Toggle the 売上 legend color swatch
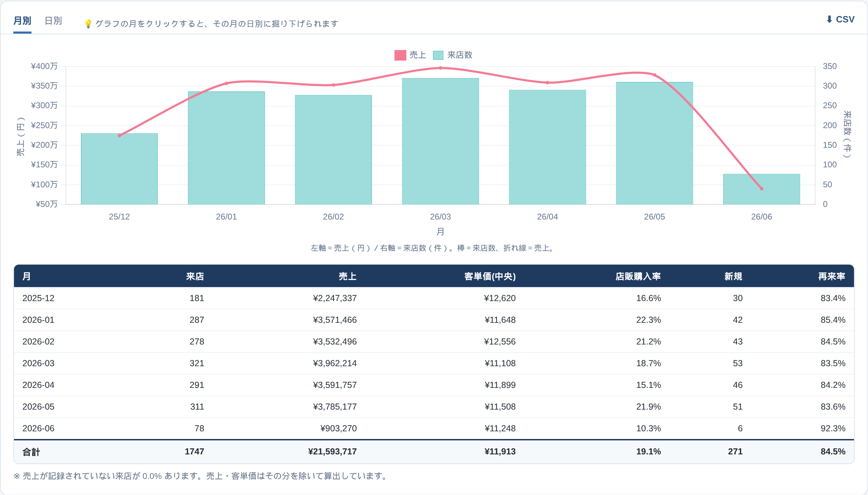This screenshot has width=868, height=495. [x=400, y=55]
